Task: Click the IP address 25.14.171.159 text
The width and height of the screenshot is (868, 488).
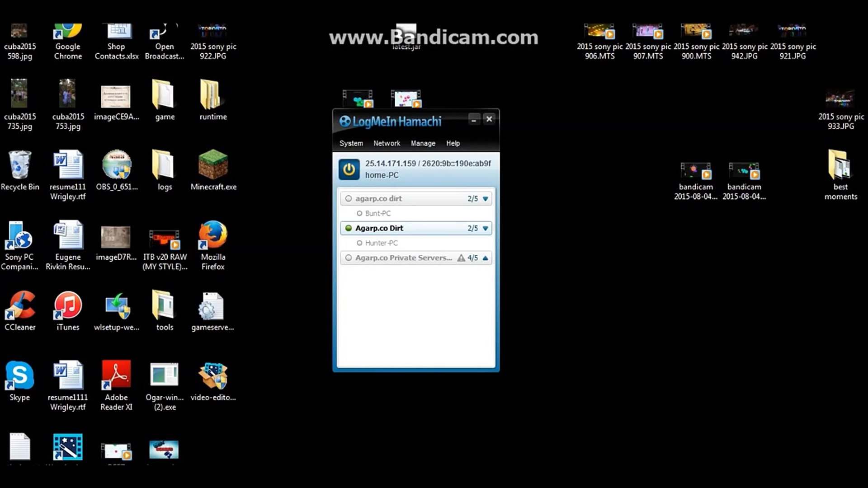Action: click(x=391, y=164)
